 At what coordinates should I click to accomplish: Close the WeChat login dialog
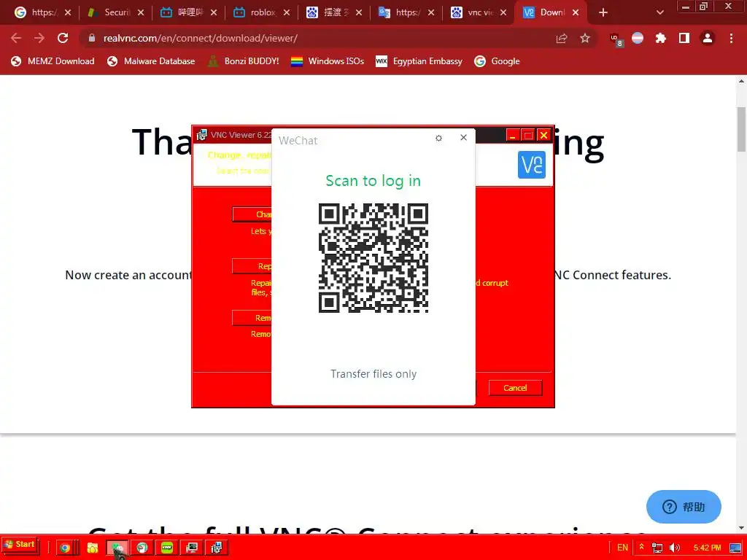coord(463,138)
